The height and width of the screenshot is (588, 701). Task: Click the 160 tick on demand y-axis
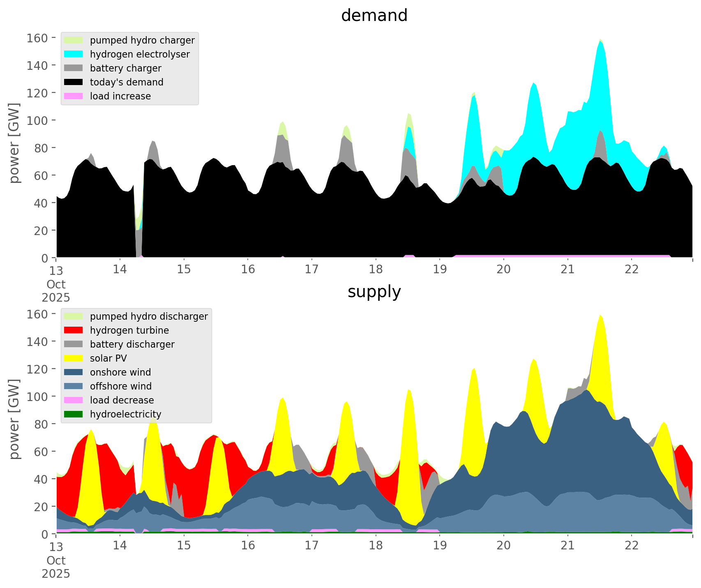tap(37, 38)
